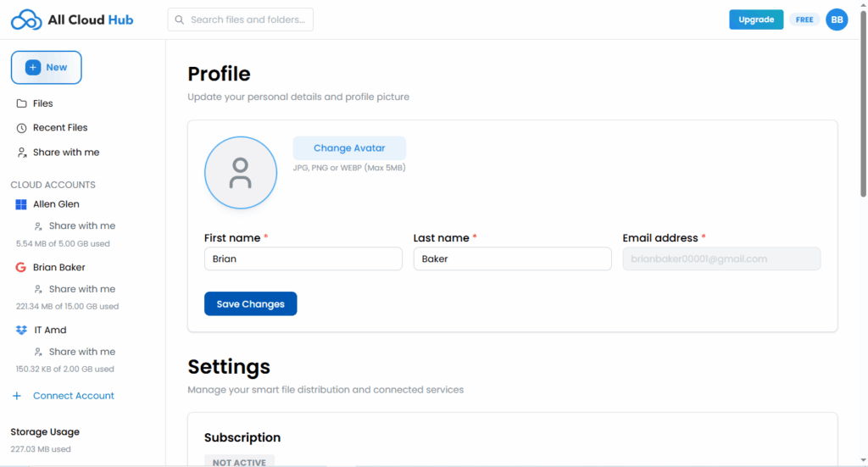Open the BB user avatar menu
The width and height of the screenshot is (868, 467).
click(837, 20)
